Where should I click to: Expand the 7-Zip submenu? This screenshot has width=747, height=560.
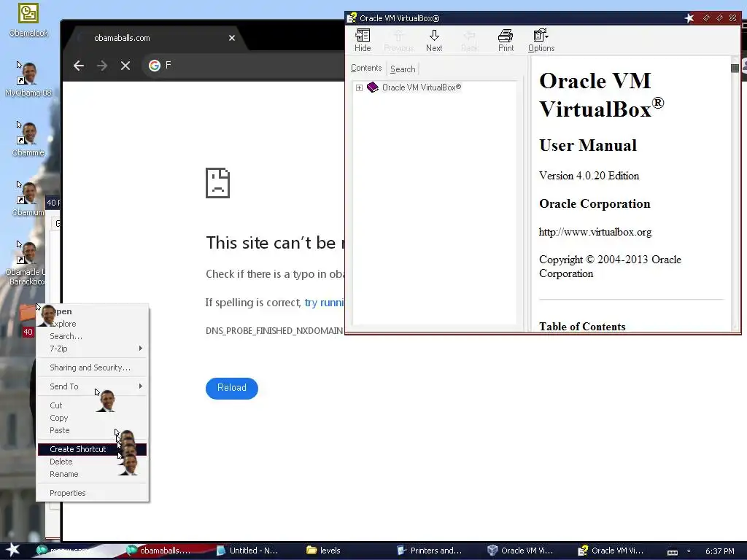93,349
